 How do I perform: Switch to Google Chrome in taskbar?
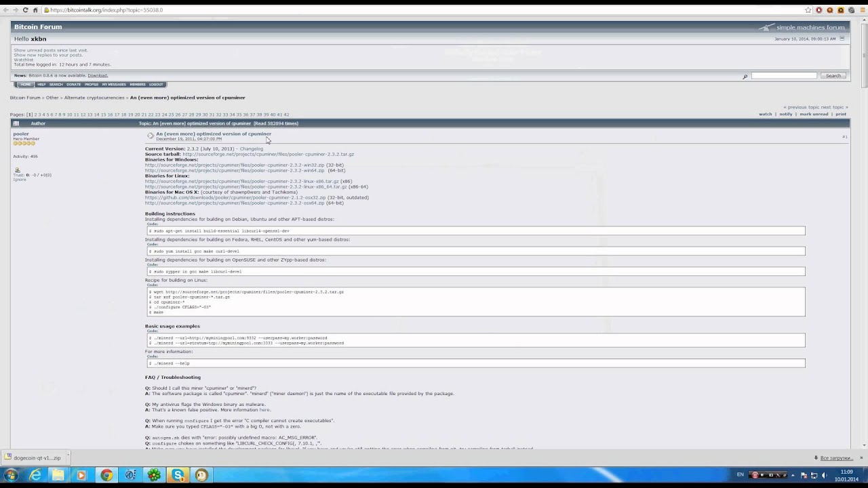pyautogui.click(x=106, y=476)
